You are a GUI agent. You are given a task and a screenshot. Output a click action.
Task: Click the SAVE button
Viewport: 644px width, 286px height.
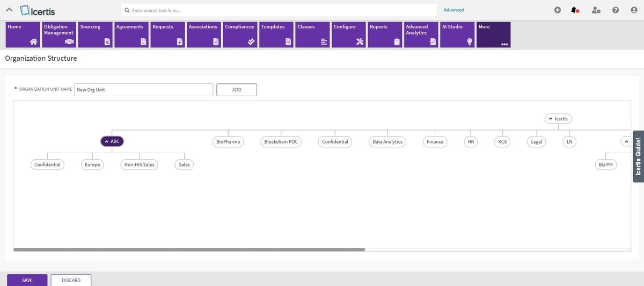click(x=27, y=280)
